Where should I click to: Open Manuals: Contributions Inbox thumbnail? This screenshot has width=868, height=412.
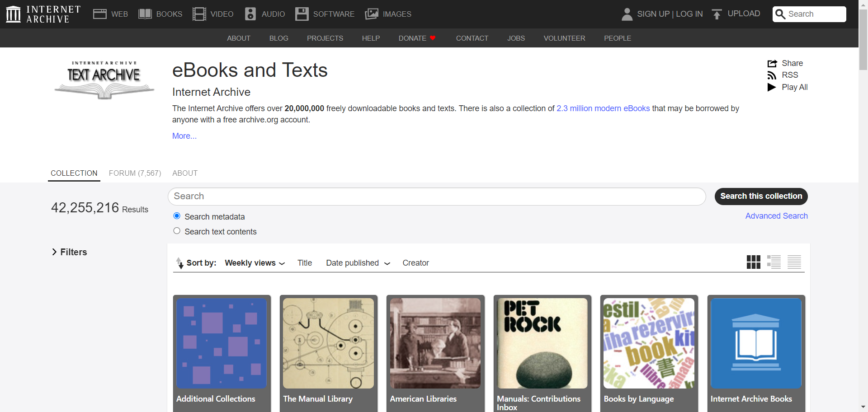pyautogui.click(x=542, y=343)
